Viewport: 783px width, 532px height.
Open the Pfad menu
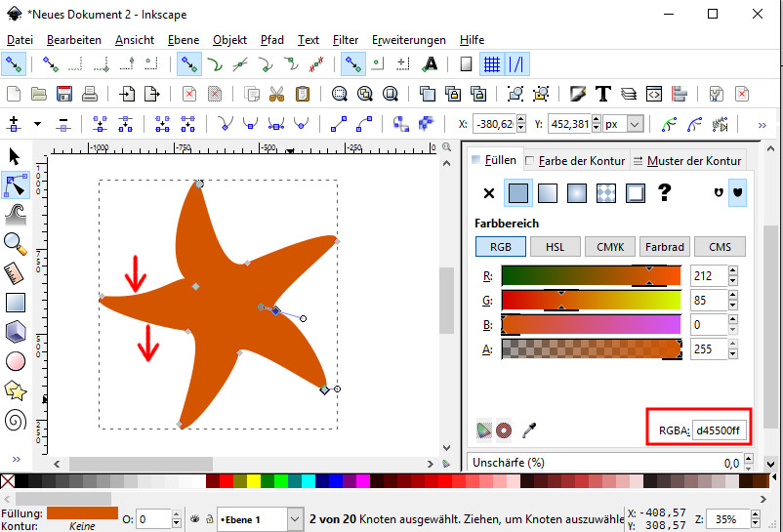[x=272, y=40]
